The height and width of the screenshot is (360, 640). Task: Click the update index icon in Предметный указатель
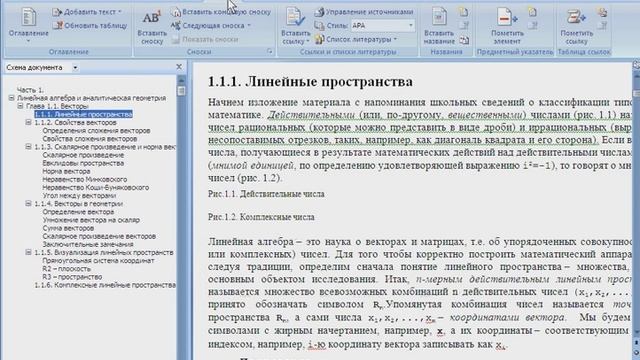[532, 26]
